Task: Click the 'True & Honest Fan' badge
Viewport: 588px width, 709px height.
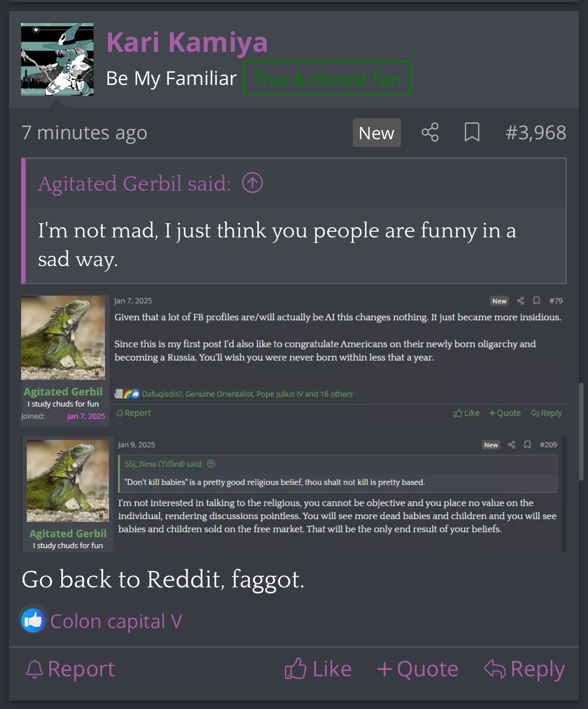Action: (x=328, y=78)
